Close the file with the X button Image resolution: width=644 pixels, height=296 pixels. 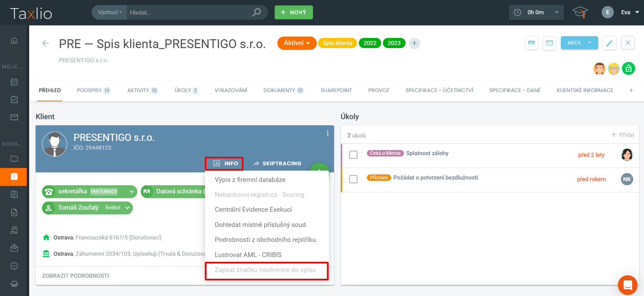click(628, 43)
